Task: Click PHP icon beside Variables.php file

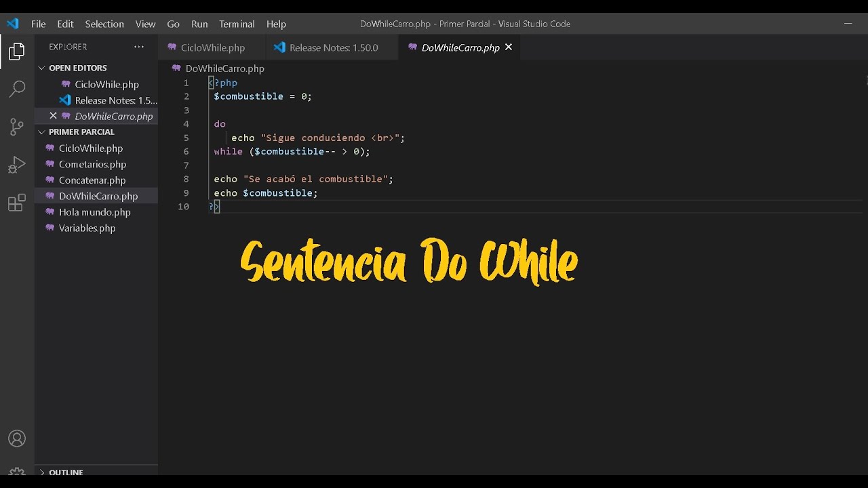Action: tap(50, 228)
